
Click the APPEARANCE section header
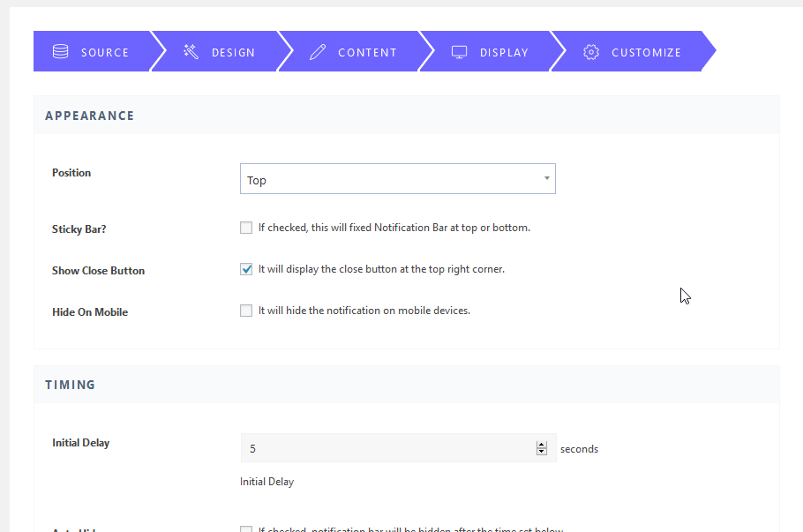click(90, 116)
